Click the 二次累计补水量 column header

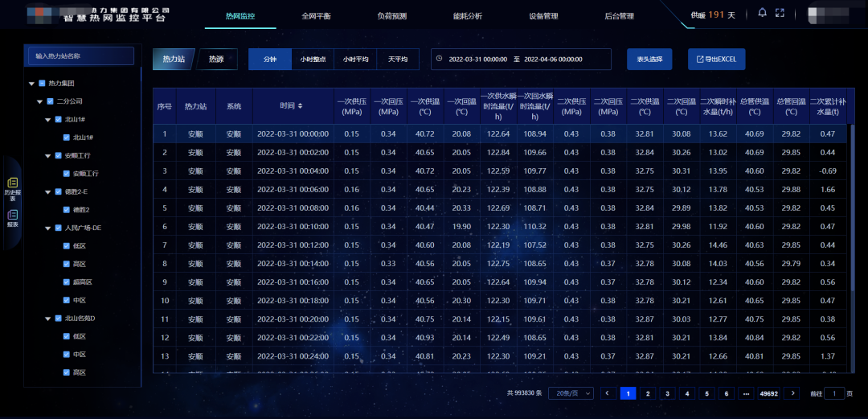[828, 106]
